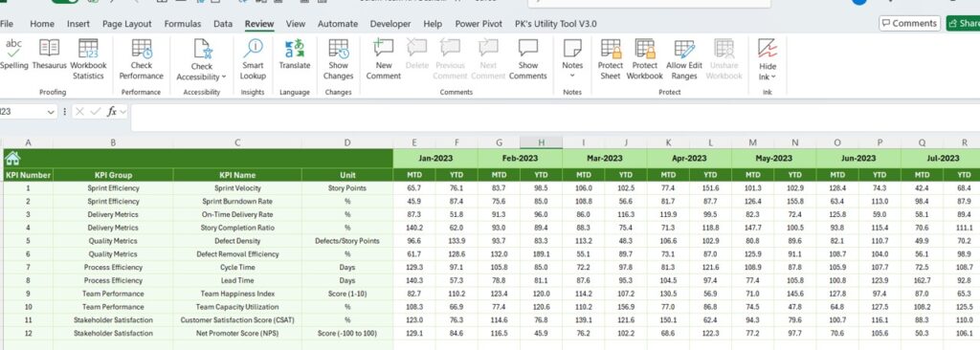Open the Formulas tab

point(183,24)
